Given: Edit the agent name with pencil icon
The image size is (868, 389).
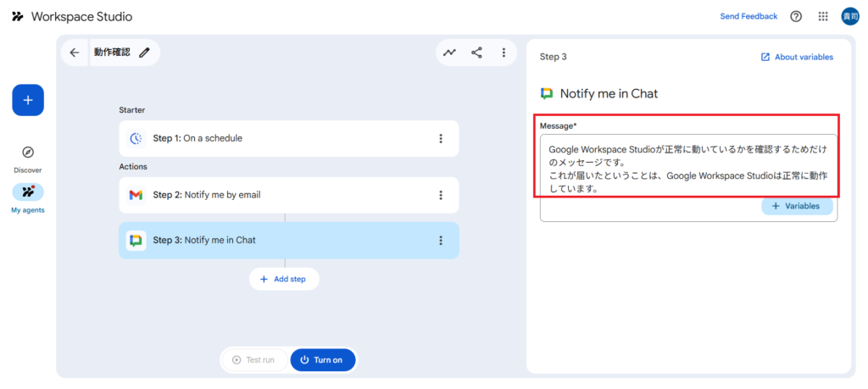Looking at the screenshot, I should 145,53.
